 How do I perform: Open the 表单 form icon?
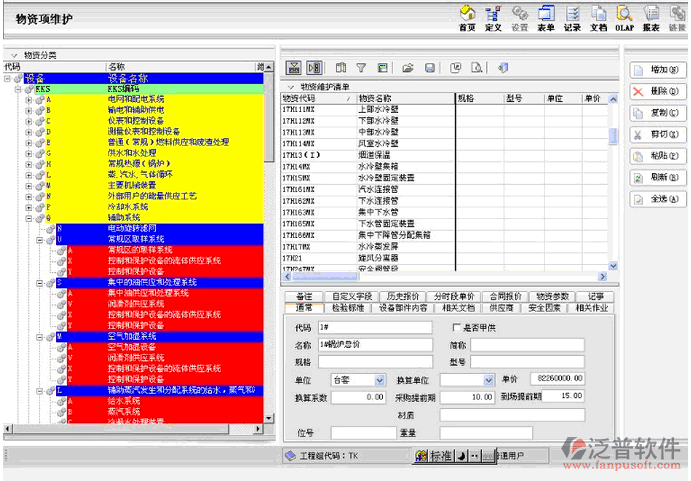545,18
